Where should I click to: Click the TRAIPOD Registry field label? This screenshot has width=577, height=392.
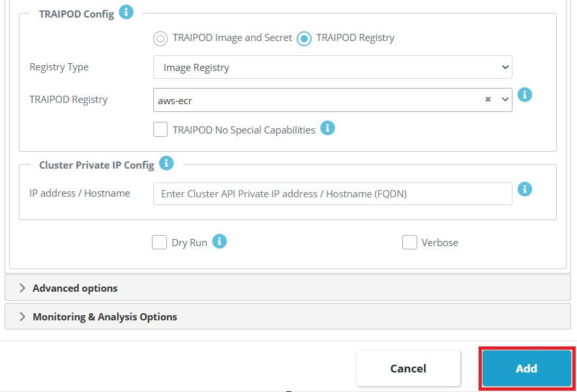[68, 100]
